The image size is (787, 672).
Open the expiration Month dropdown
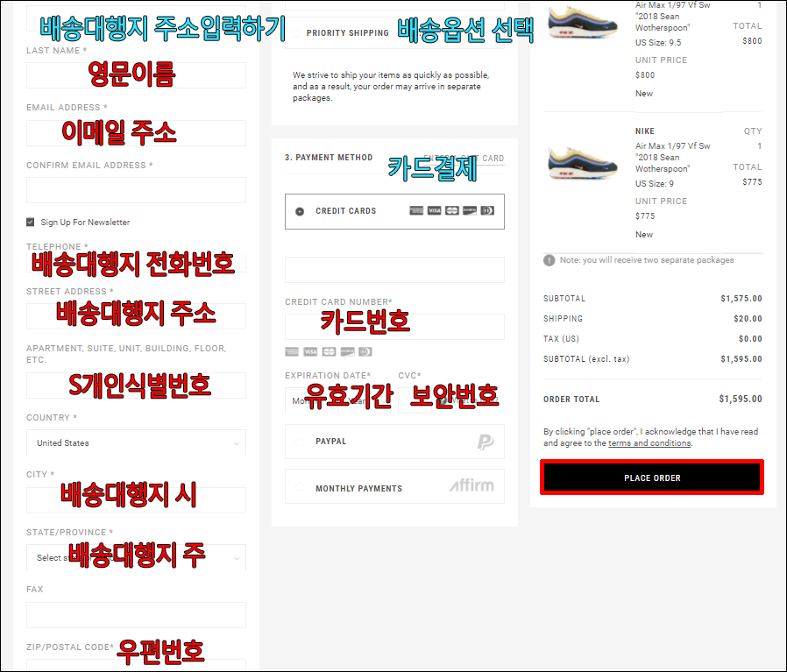(x=311, y=400)
